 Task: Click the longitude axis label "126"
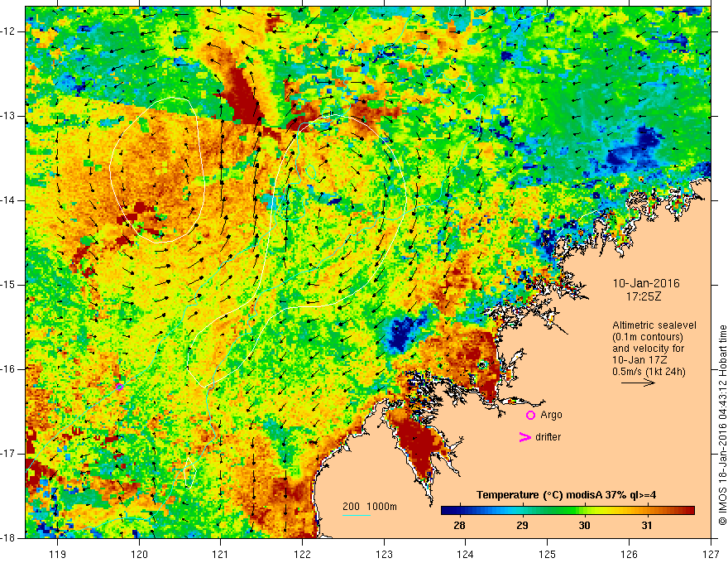pyautogui.click(x=629, y=554)
